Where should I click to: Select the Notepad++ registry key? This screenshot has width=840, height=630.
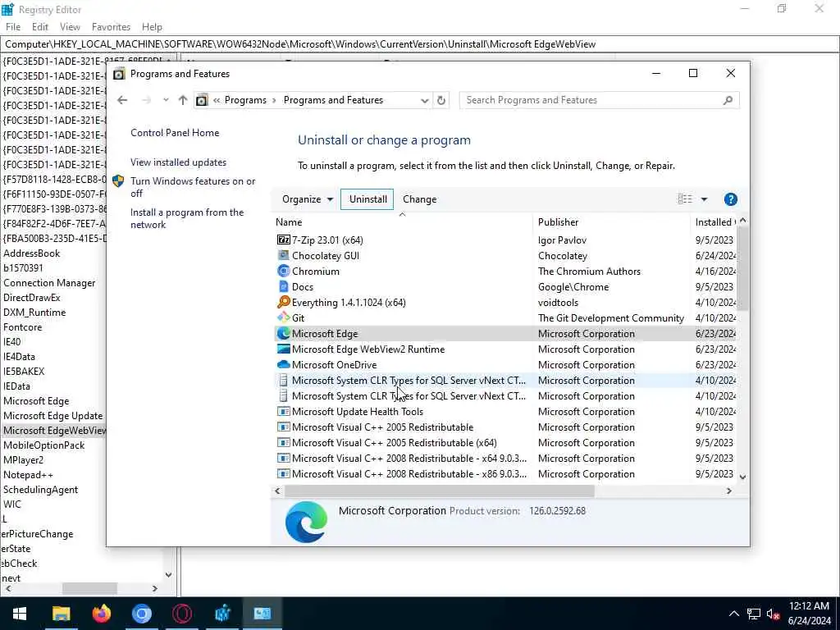[28, 475]
